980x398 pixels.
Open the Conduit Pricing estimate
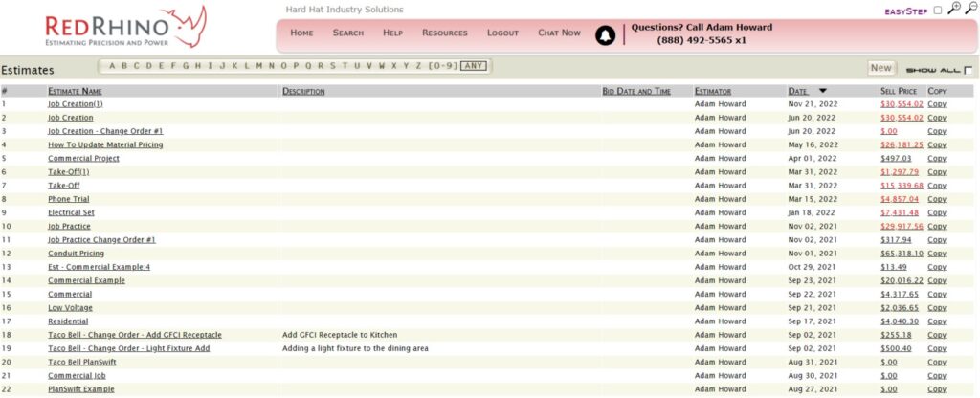click(x=76, y=254)
